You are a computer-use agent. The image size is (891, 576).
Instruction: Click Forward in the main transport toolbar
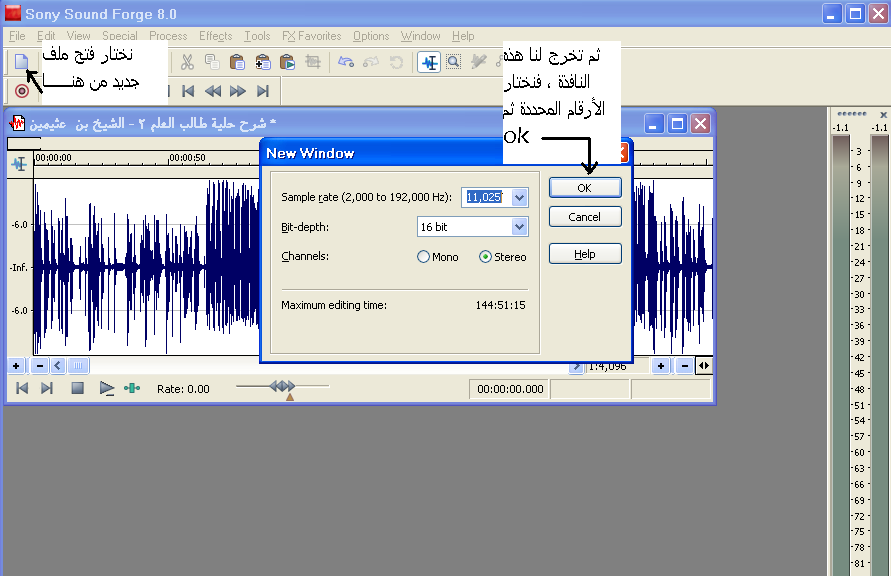coord(238,91)
